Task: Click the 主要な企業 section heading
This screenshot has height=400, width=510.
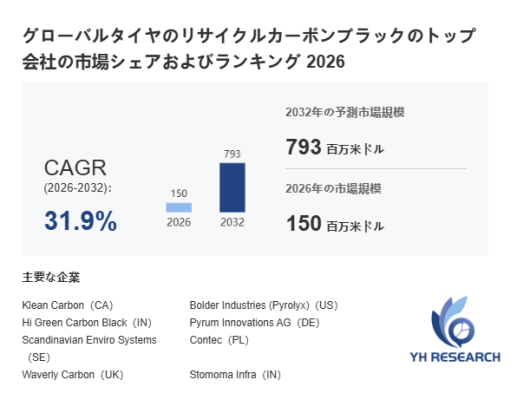Action: (x=51, y=277)
